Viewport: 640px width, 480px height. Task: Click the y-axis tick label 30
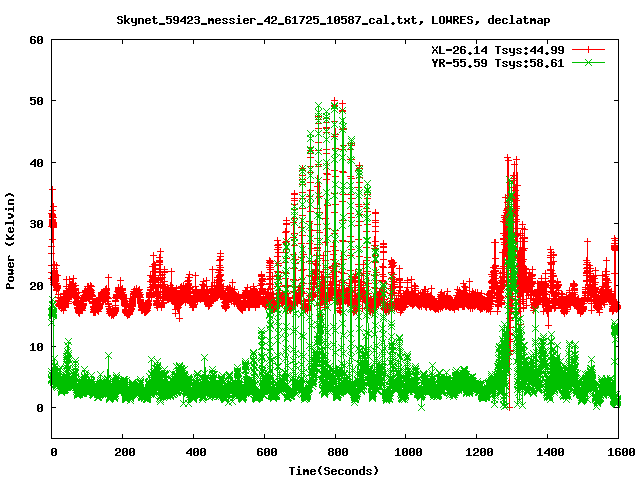tap(36, 224)
